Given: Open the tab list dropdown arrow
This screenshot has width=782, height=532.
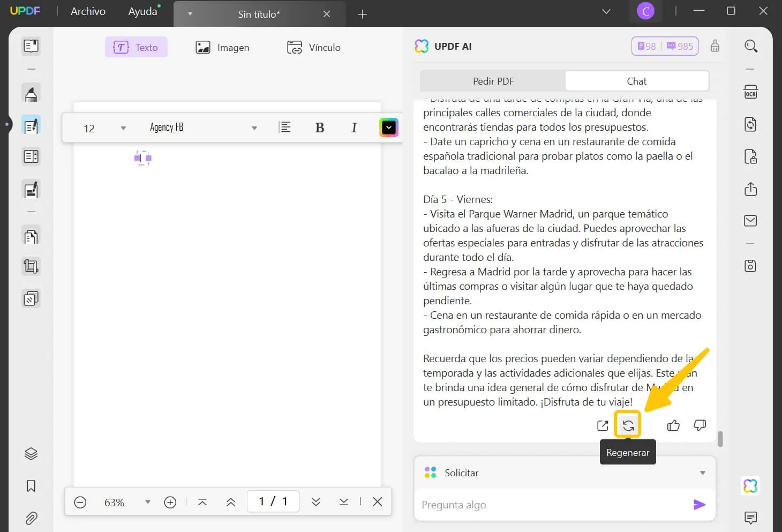Looking at the screenshot, I should (x=190, y=14).
